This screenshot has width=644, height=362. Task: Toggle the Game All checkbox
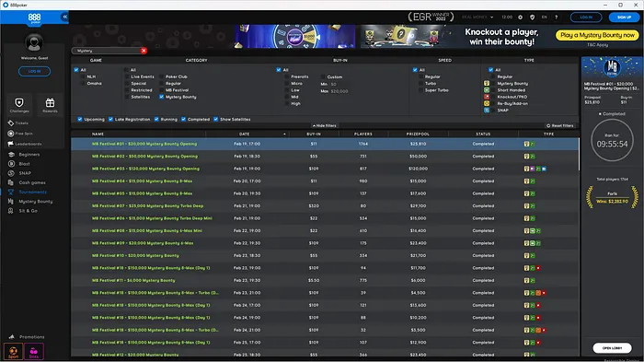point(76,70)
